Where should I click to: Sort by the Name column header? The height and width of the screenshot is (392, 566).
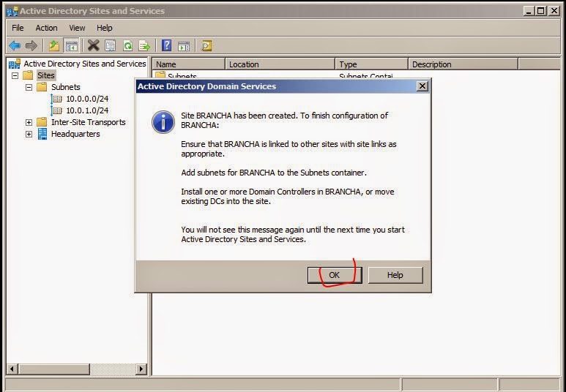click(x=189, y=64)
